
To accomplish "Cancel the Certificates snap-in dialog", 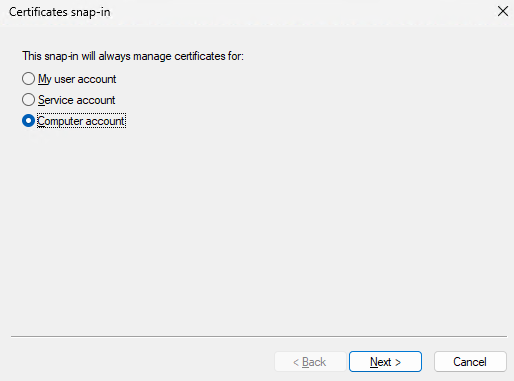I will [x=470, y=362].
